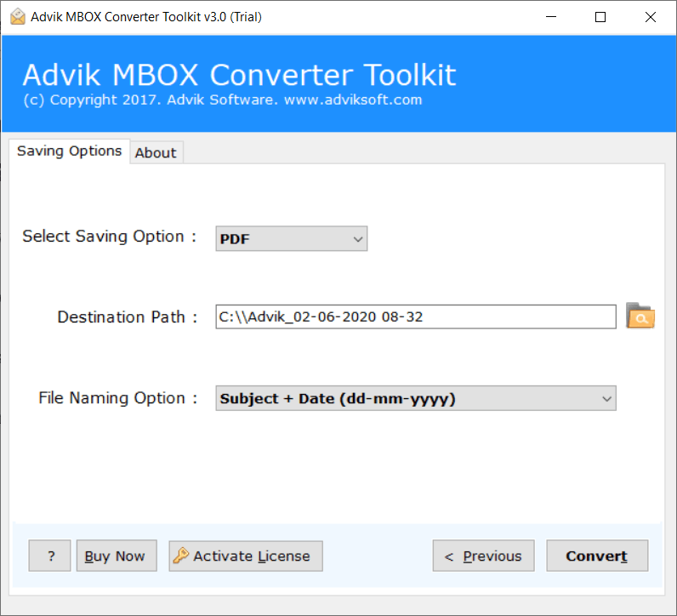Expand the File Naming Option dropdown
Viewport: 677px width, 616px height.
click(x=416, y=398)
